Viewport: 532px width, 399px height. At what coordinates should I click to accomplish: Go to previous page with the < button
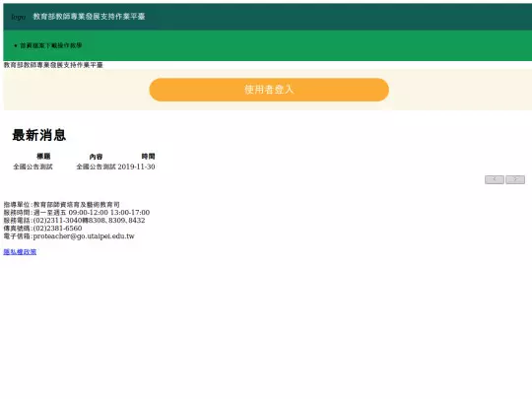(x=495, y=179)
